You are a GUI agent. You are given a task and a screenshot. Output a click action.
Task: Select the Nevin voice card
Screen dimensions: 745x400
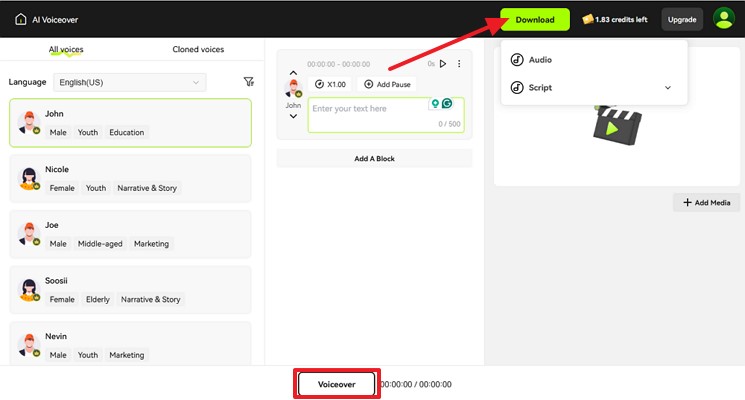point(130,343)
